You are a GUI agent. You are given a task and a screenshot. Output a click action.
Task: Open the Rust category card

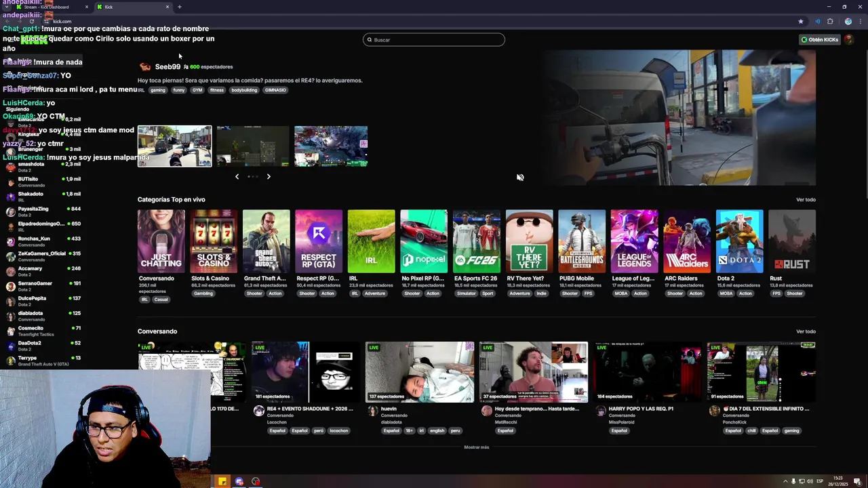791,241
